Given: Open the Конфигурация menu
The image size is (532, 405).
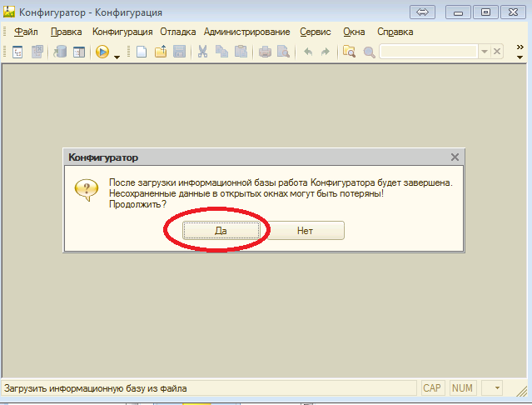Looking at the screenshot, I should (x=122, y=32).
